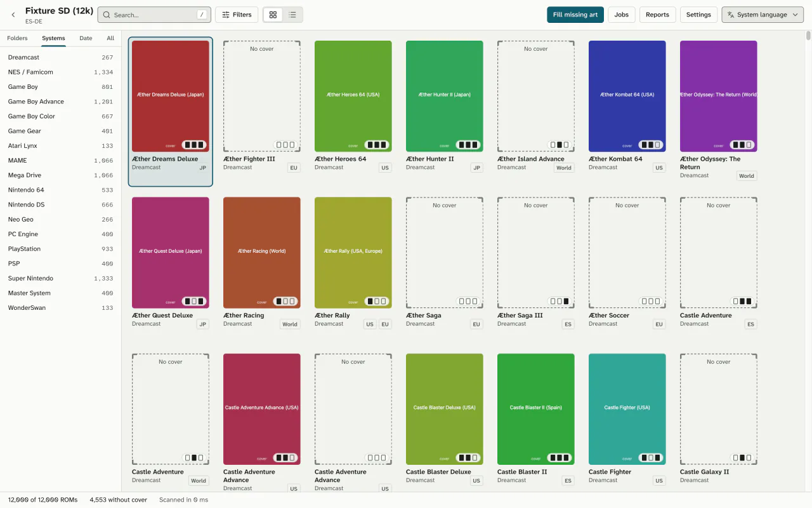Open Æther Fighter III empty cover

[262, 96]
